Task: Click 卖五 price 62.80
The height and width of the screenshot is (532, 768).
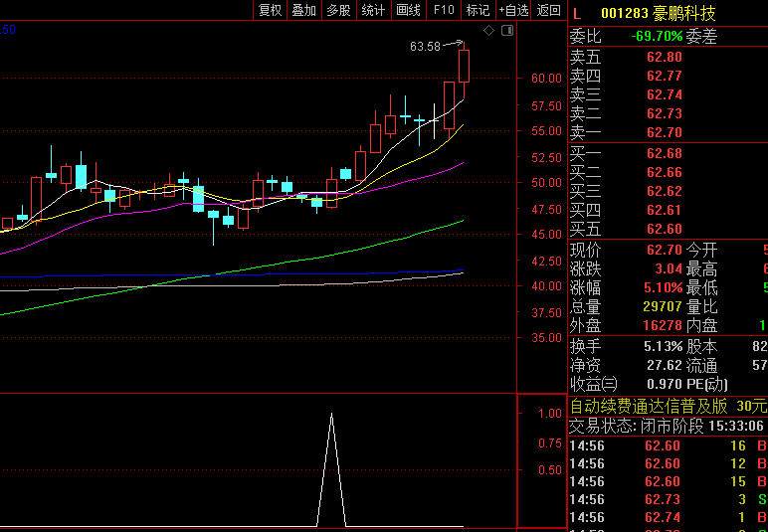Action: pos(665,58)
